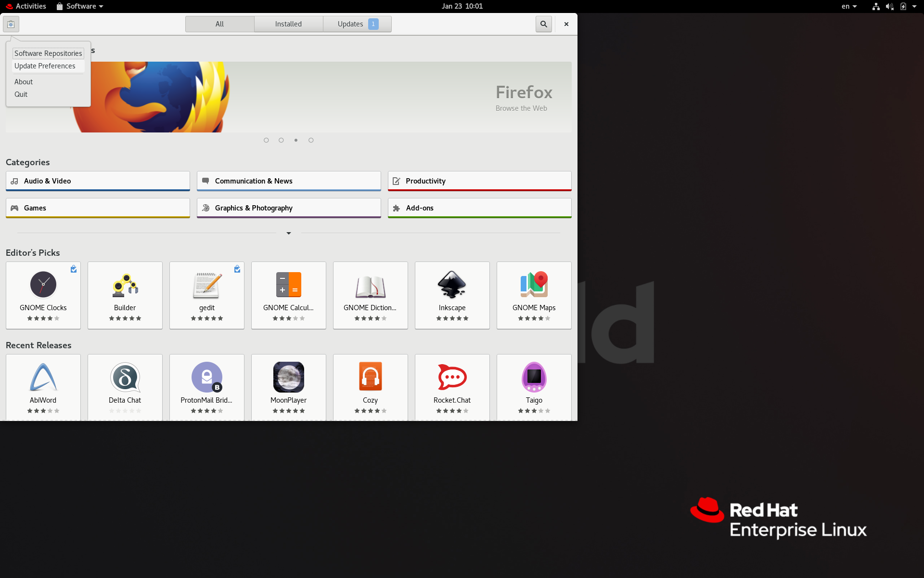Open the Inkscape app tile
This screenshot has width=924, height=578.
(452, 295)
